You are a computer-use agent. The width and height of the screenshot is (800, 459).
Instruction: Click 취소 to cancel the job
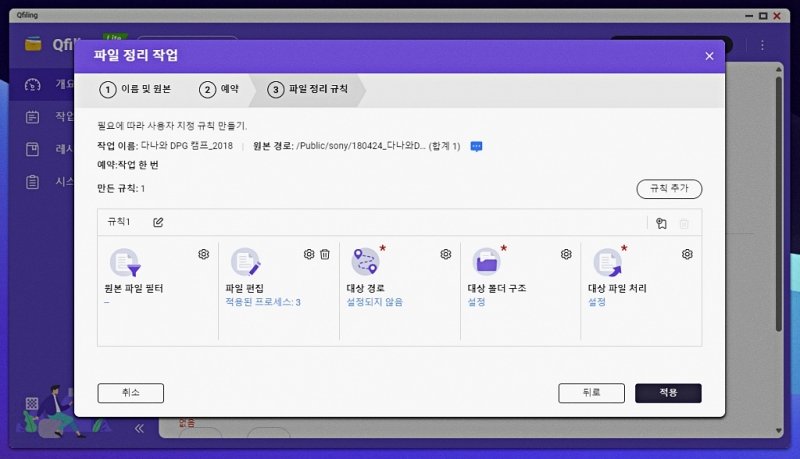click(130, 393)
